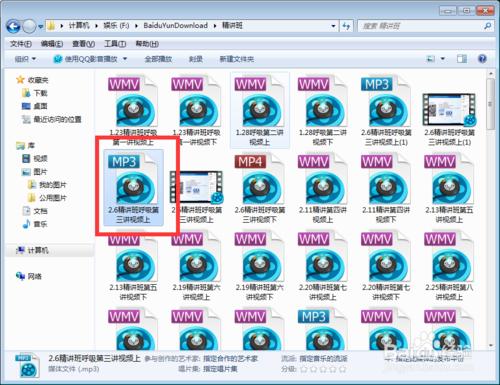Screen dimensions: 500x385
Task: Select WMV file 2.20精讲班篇七讲视频下
Action: click(x=386, y=266)
